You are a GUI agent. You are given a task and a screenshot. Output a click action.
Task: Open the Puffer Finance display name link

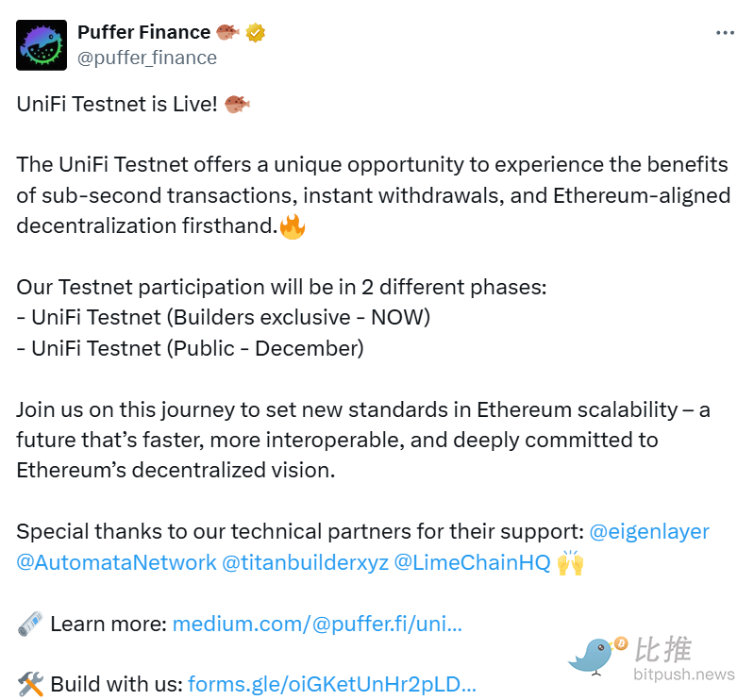pyautogui.click(x=143, y=32)
